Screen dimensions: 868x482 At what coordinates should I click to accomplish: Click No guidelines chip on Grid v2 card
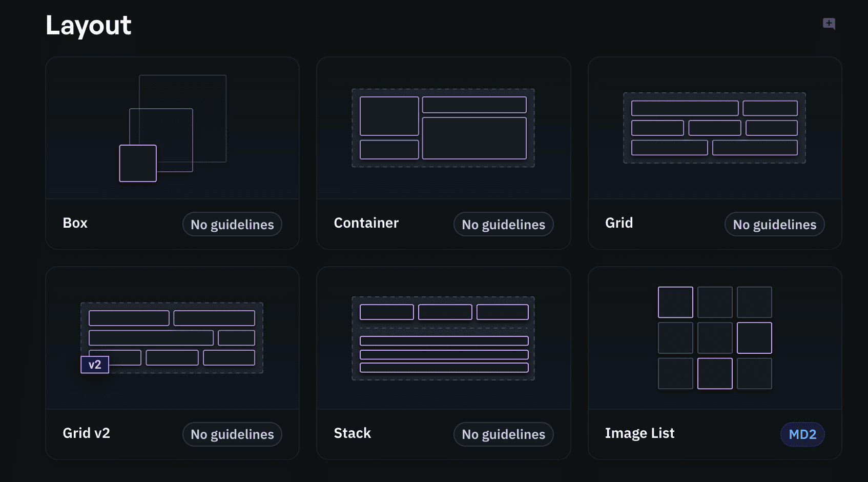click(x=232, y=434)
